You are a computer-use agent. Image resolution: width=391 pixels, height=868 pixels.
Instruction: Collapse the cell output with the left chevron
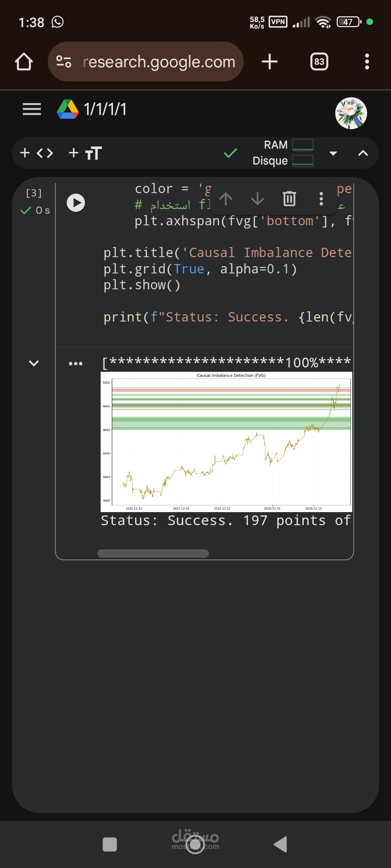(x=34, y=363)
